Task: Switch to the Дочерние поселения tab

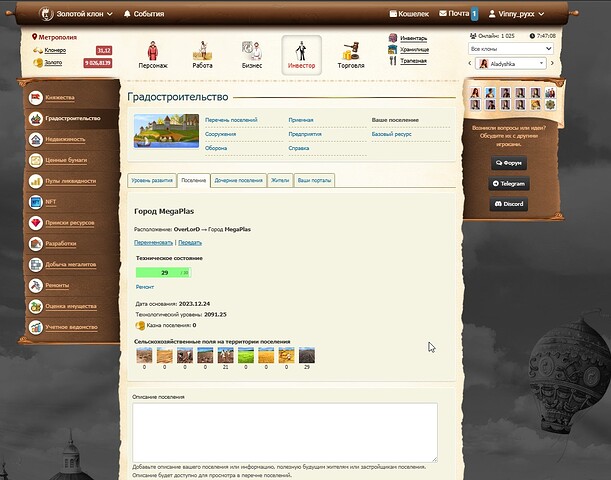Action: (238, 180)
